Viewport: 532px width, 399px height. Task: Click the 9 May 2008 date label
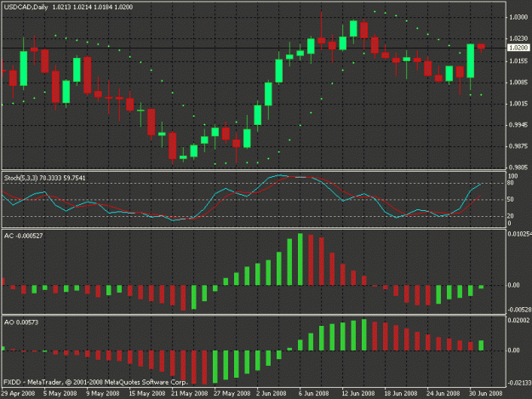(x=103, y=394)
